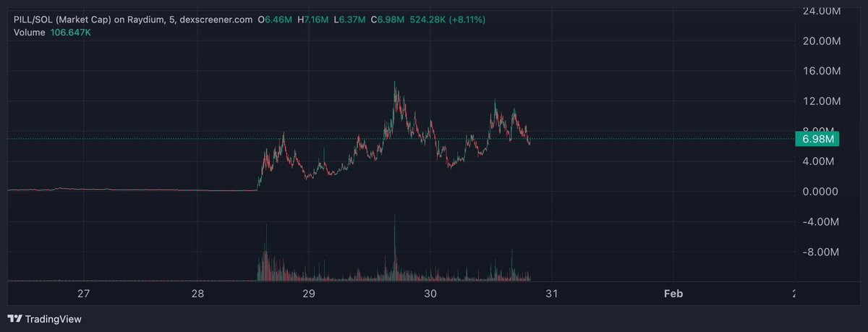The height and width of the screenshot is (332, 868).
Task: Click the 29 date label on time axis
Action: 309,294
